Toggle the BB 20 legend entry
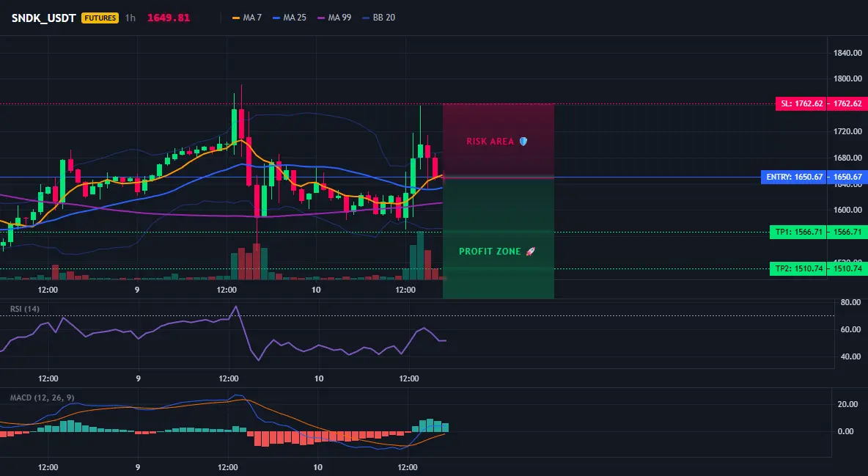Viewport: 868px width, 476px height. (378, 18)
